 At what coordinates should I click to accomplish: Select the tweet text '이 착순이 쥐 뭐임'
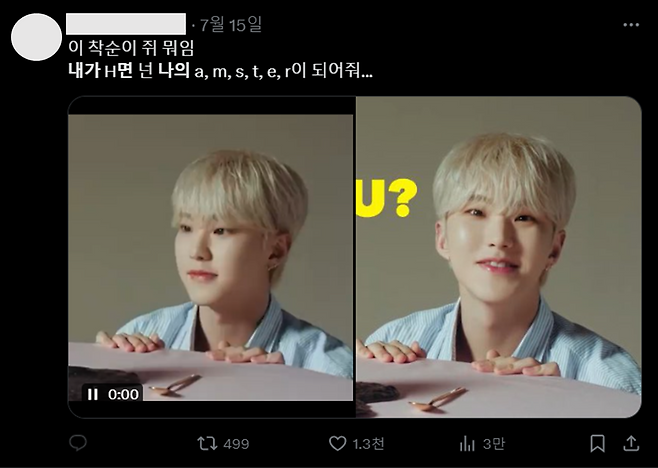131,48
